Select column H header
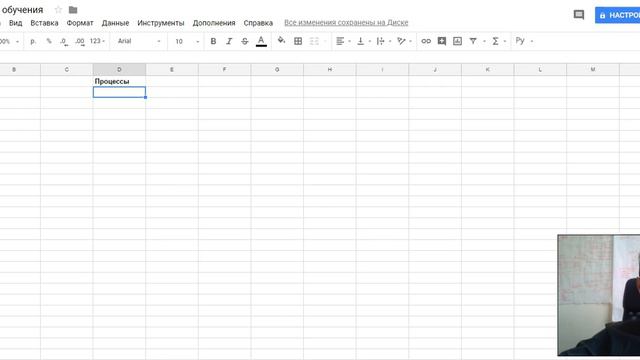This screenshot has height=360, width=640. 330,69
